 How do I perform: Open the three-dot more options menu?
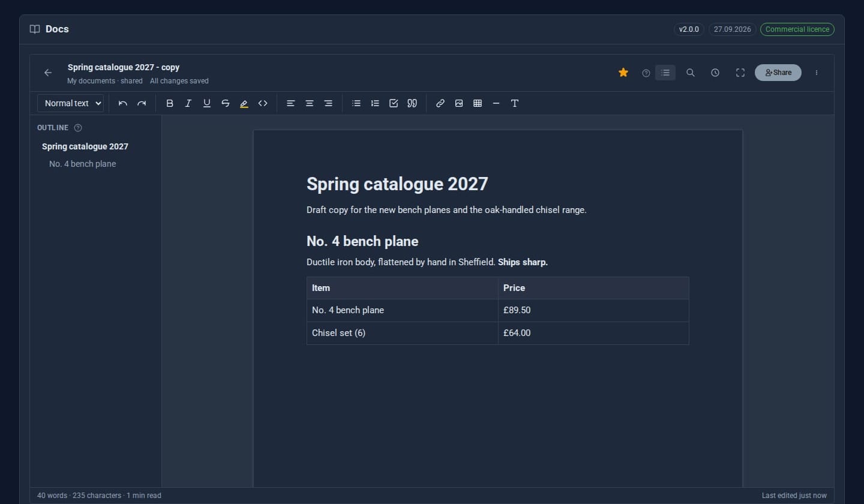817,73
